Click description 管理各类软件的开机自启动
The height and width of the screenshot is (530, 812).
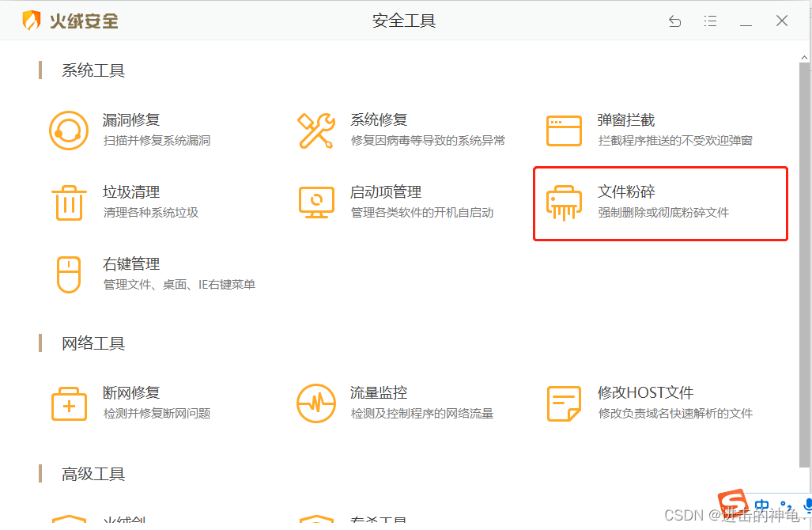tap(422, 213)
